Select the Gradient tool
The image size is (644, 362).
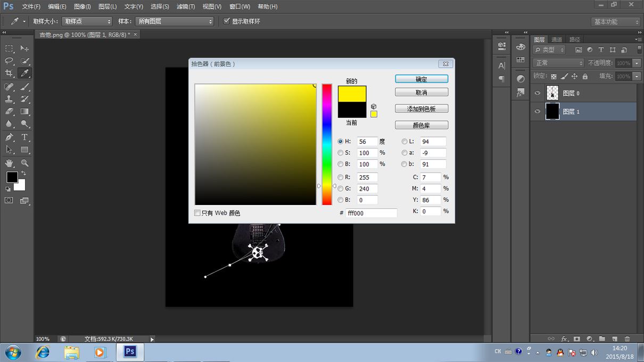pos(24,112)
